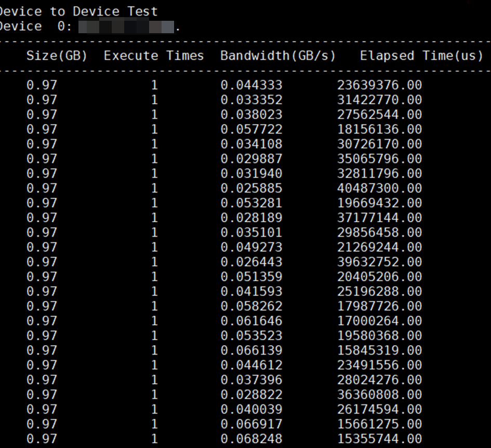Screen dimensions: 491x448
Task: Click elapsed time 19669432.00
Action: [379, 203]
